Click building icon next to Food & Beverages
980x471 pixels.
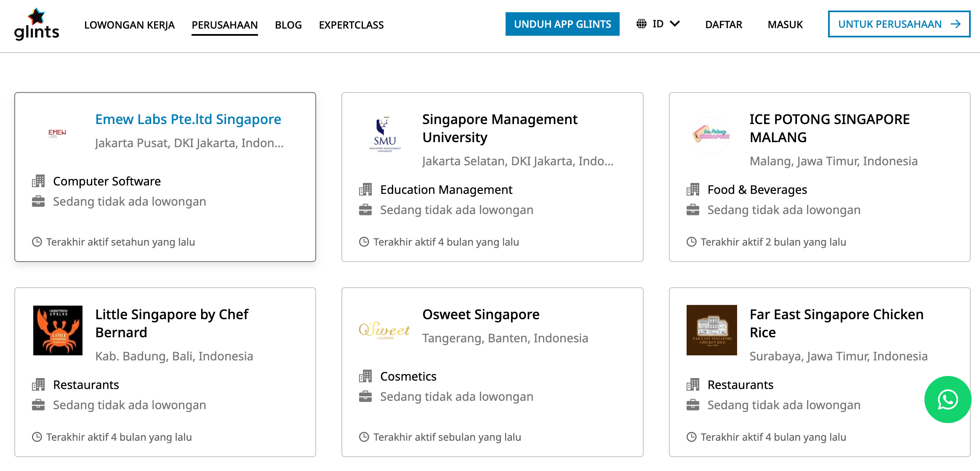tap(693, 190)
